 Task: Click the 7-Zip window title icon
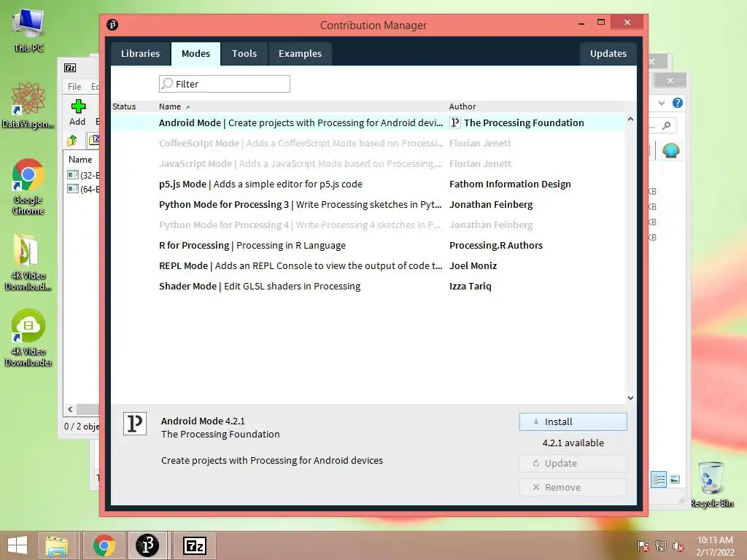pos(70,68)
